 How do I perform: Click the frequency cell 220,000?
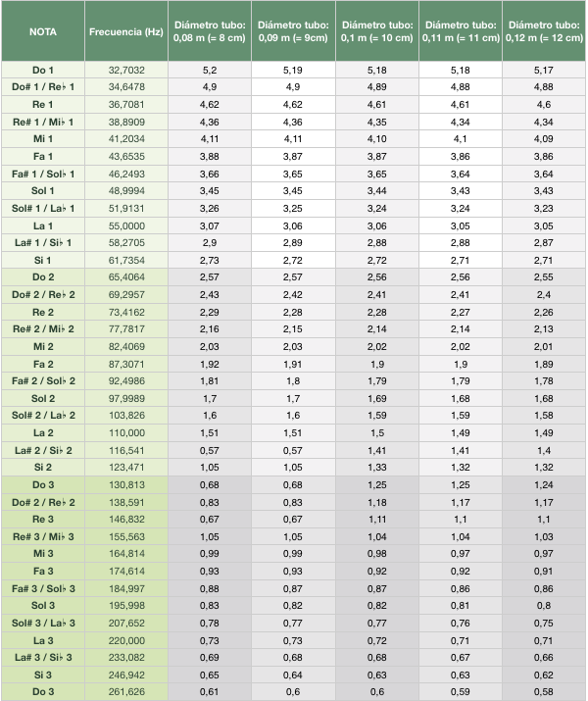[126, 640]
